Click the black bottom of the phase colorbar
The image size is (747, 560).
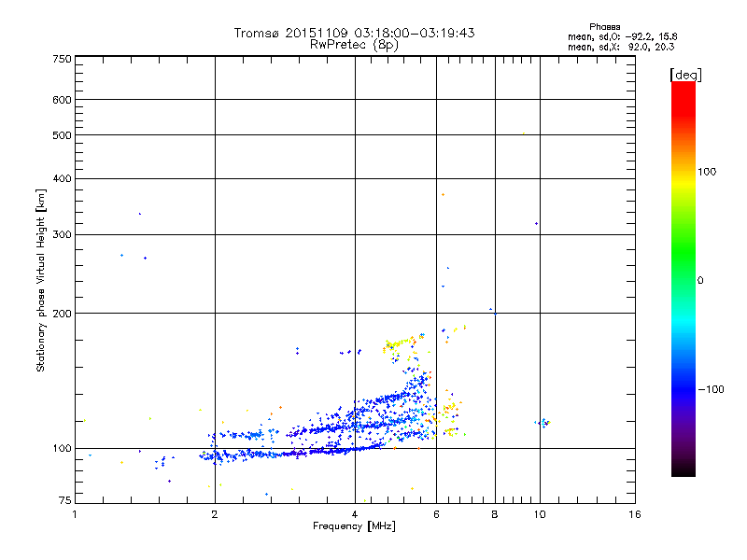[x=684, y=469]
